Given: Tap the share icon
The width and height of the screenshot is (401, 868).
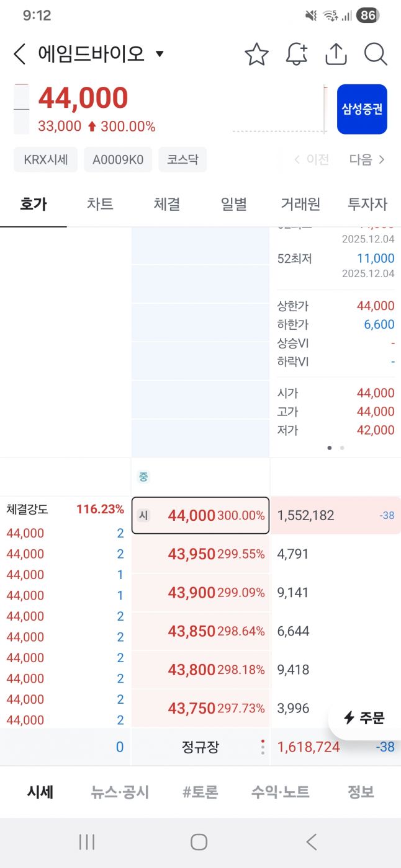Looking at the screenshot, I should [336, 55].
